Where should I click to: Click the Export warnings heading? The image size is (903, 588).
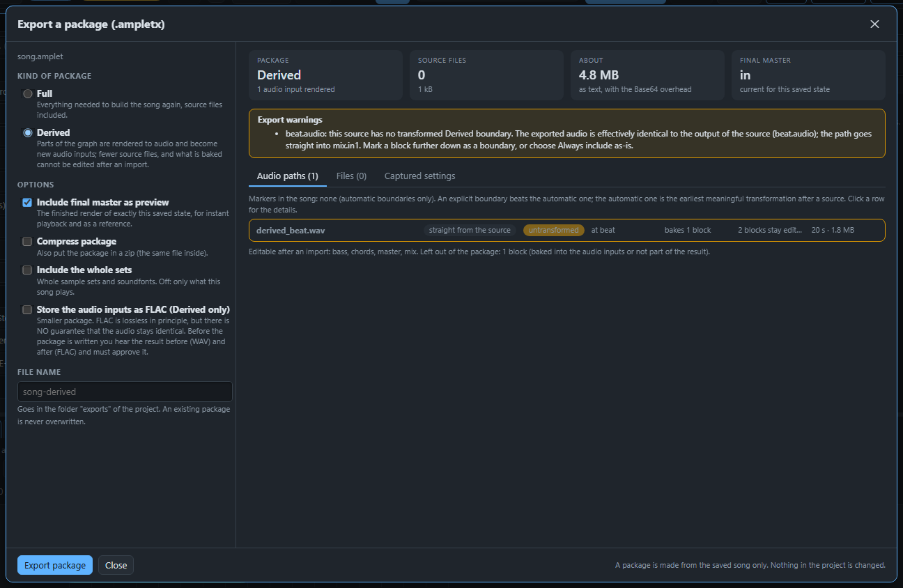290,120
